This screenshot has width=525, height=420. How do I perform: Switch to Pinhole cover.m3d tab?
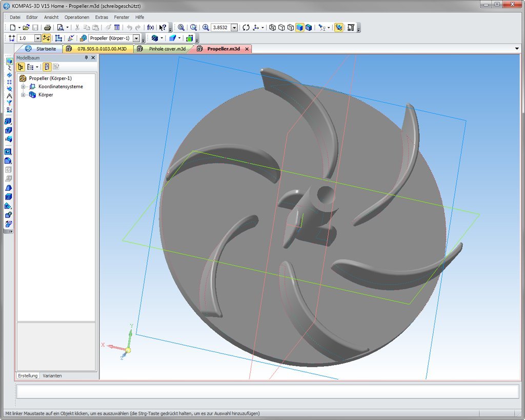pos(164,49)
